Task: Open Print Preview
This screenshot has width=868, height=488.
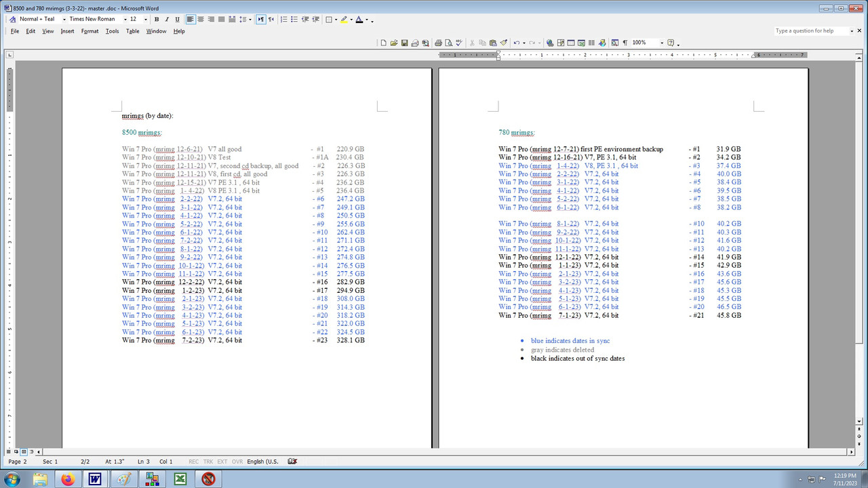Action: (448, 43)
